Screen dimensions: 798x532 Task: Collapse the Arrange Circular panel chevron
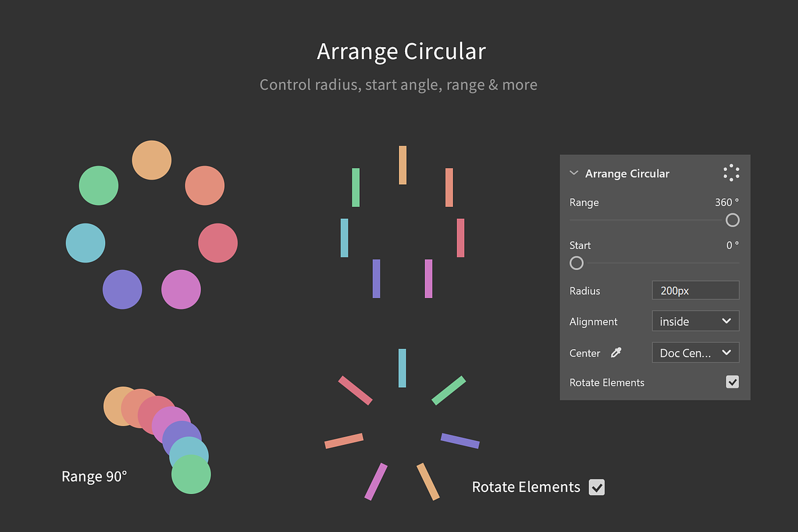tap(574, 174)
